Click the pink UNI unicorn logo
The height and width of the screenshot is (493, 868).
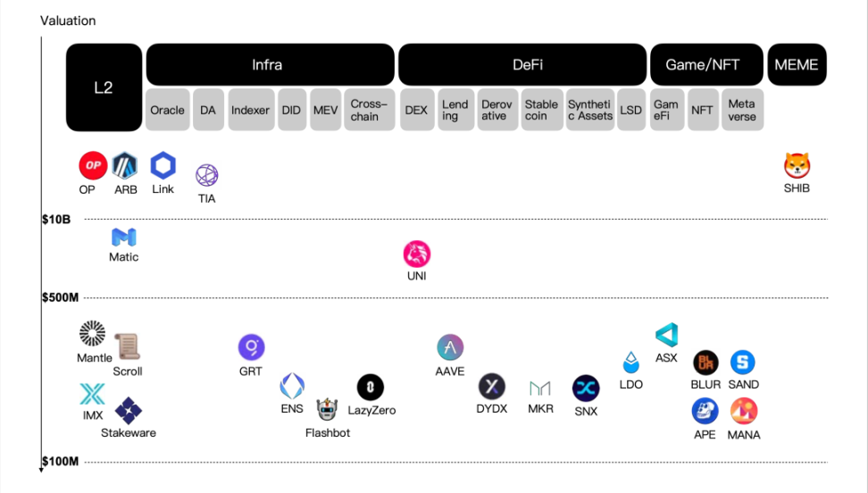417,255
